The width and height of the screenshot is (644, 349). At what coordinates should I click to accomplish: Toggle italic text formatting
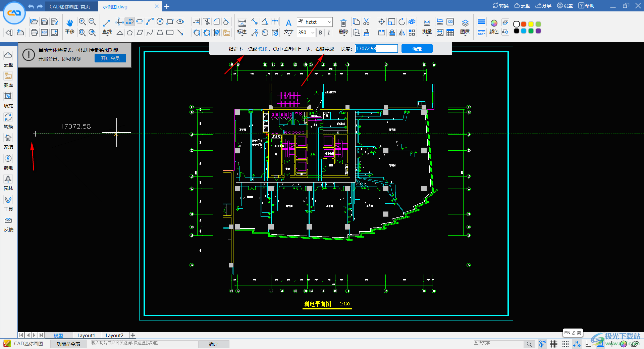click(329, 33)
